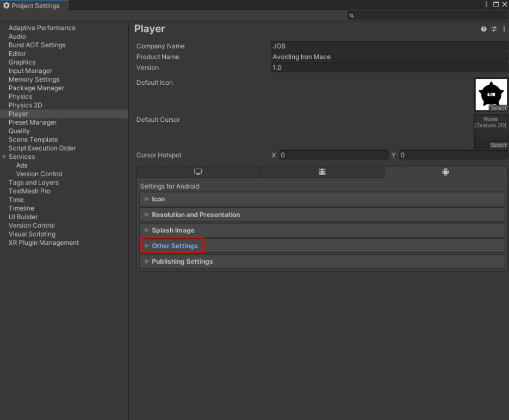Image resolution: width=509 pixels, height=420 pixels.
Task: Click Select under Default Icon
Action: [x=498, y=108]
